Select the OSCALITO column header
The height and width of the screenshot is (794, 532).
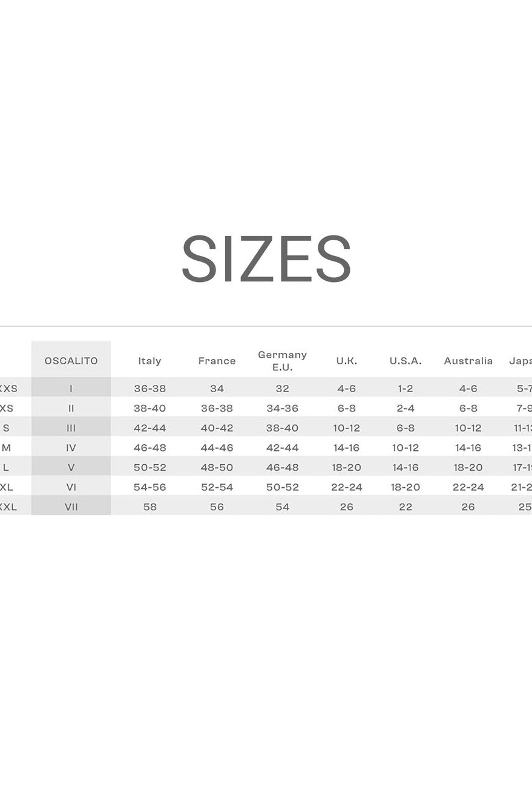[x=71, y=361]
